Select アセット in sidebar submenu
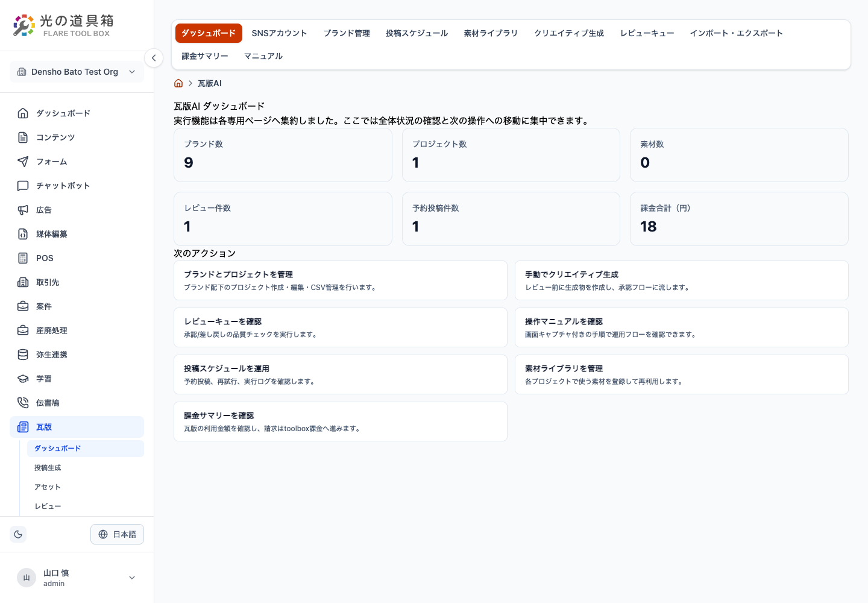This screenshot has width=868, height=603. pos(86,487)
